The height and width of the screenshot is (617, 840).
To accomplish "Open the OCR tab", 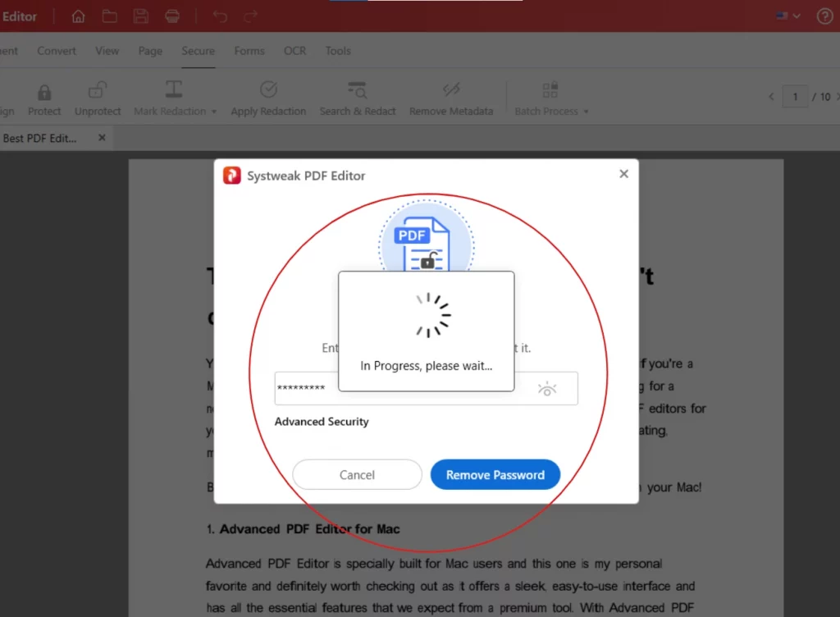I will [294, 51].
